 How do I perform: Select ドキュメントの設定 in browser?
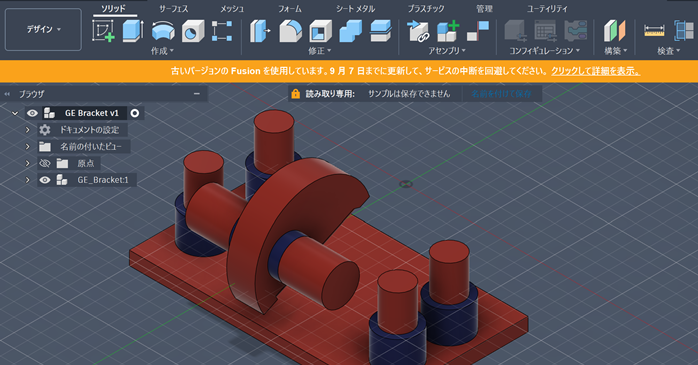[89, 130]
